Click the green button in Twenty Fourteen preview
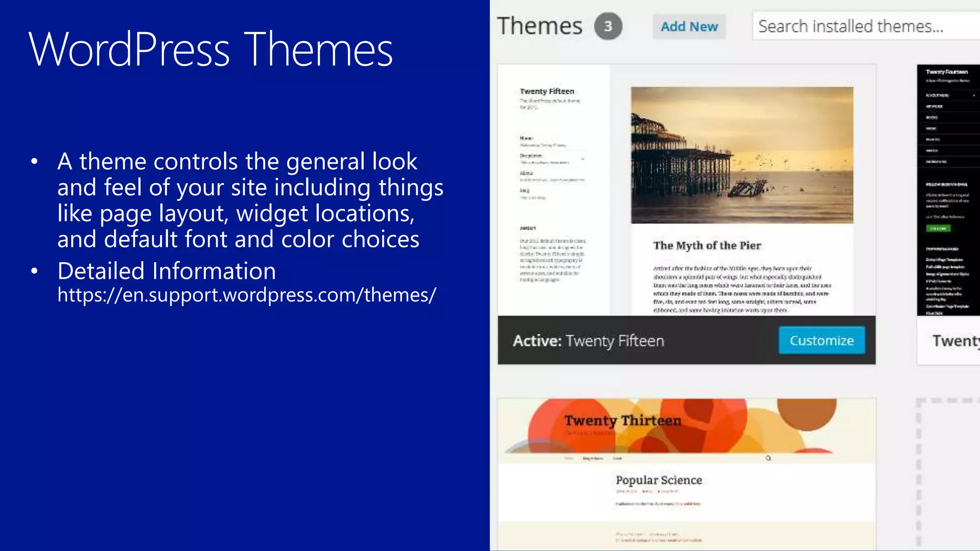The width and height of the screenshot is (980, 551). coord(938,229)
